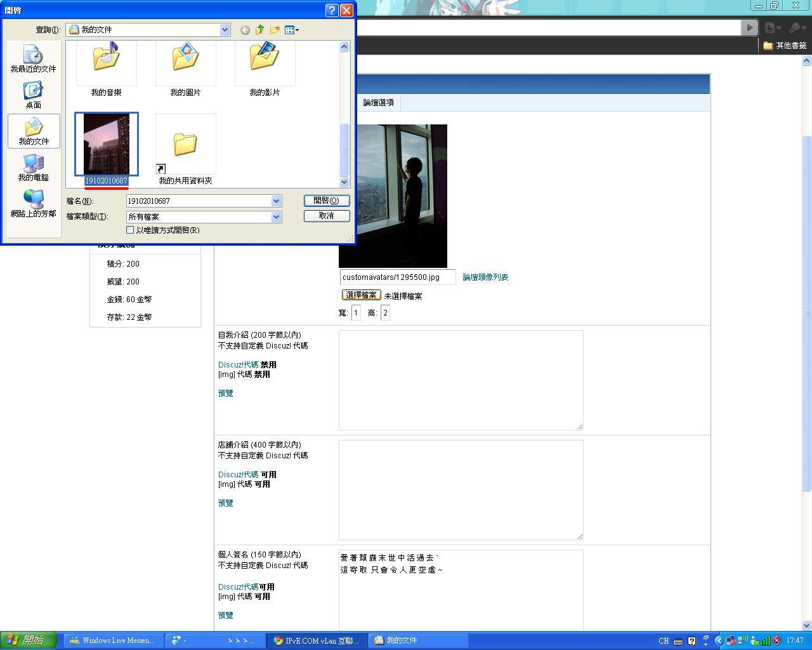The width and height of the screenshot is (812, 650).
Task: Open the 我的影片 folder
Action: tap(265, 69)
